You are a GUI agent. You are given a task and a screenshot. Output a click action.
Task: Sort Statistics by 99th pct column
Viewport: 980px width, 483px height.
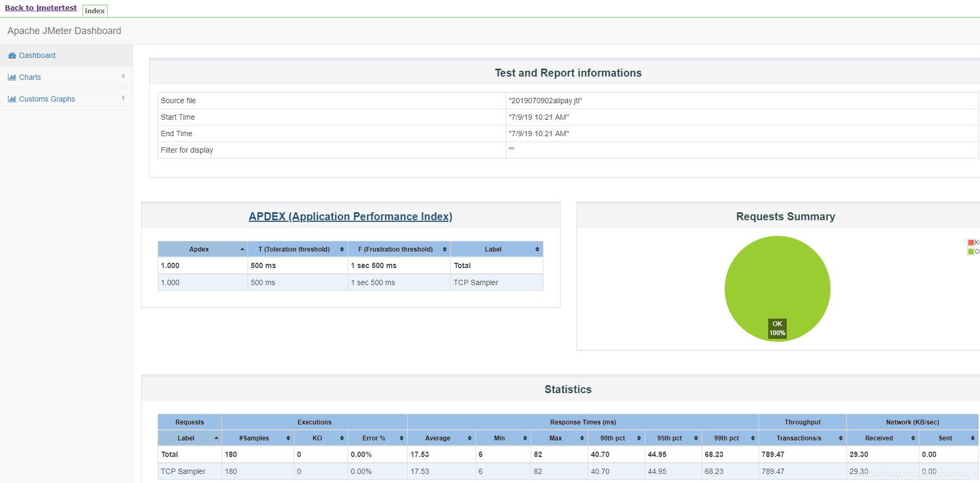click(x=730, y=438)
